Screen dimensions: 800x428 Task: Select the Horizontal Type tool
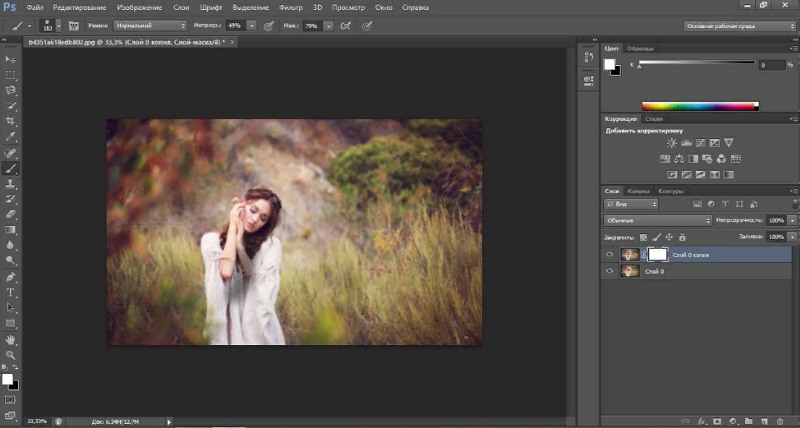pos(11,292)
